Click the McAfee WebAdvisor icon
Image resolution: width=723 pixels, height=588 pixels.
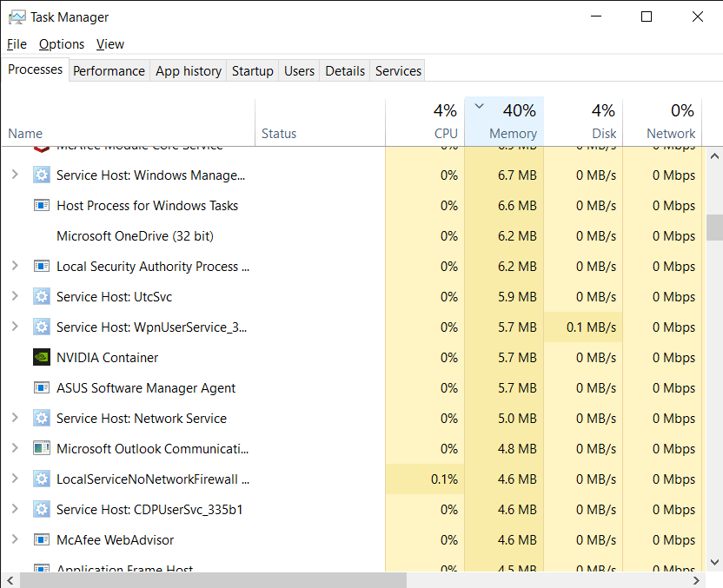42,539
